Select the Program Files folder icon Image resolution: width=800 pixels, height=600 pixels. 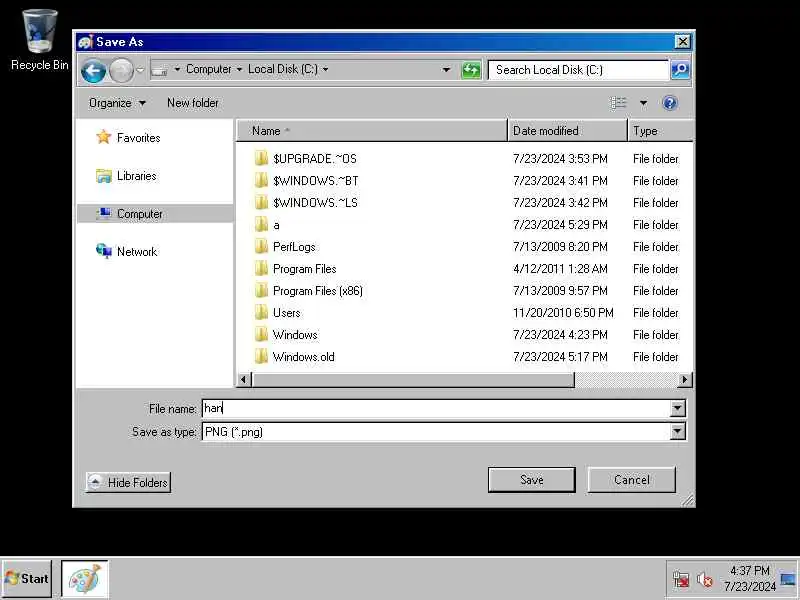(261, 269)
